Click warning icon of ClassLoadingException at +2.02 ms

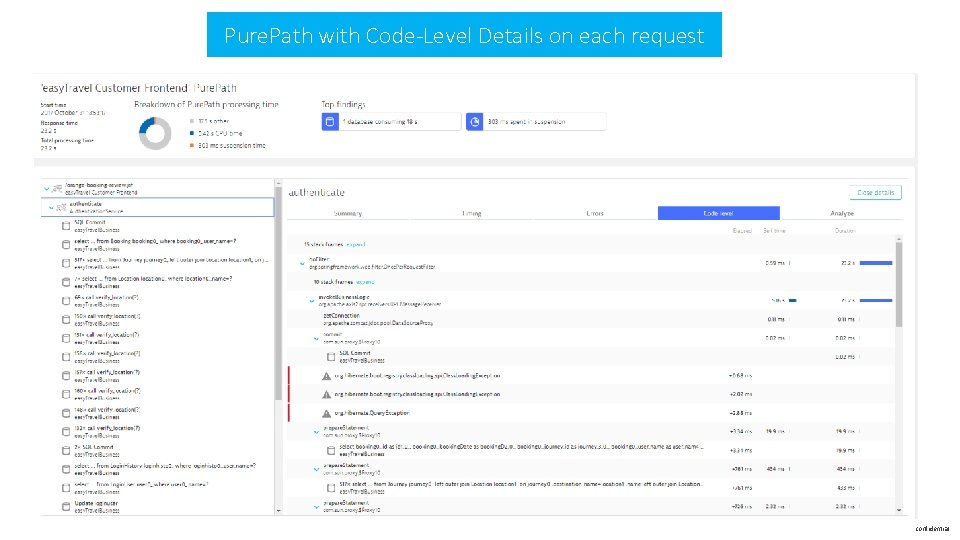(326, 394)
